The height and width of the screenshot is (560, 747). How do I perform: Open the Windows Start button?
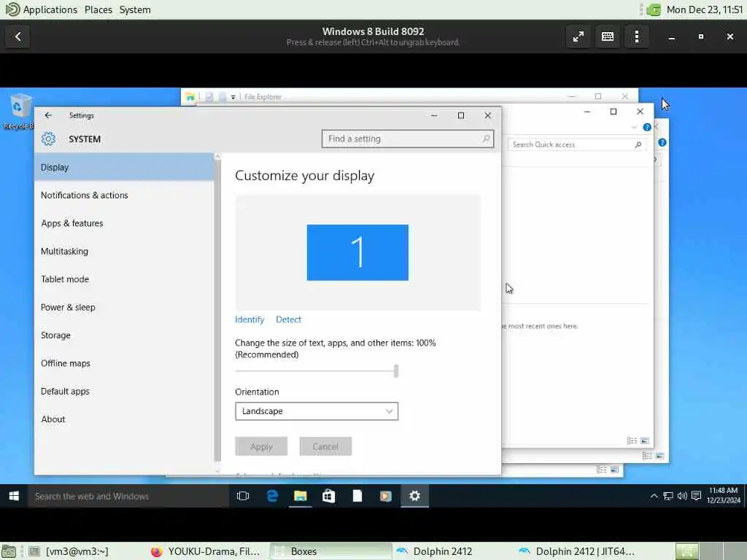tap(14, 496)
